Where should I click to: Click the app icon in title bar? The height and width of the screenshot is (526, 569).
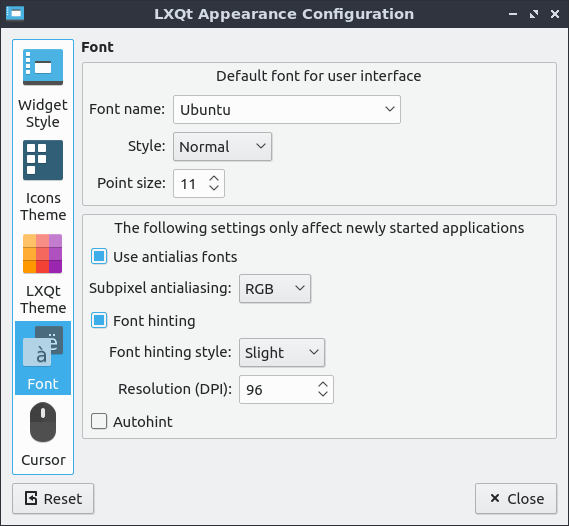(15, 14)
